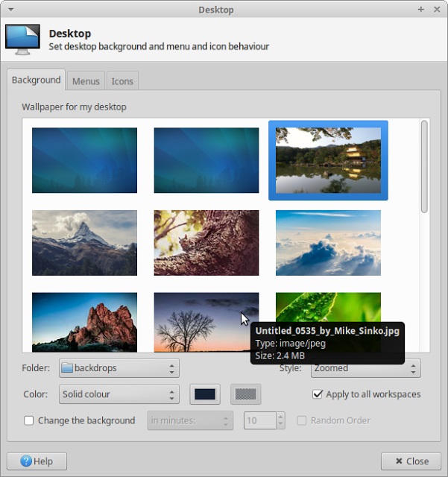Screen dimensions: 448x477
Task: Toggle Apply to all workspaces checkbox
Action: (x=318, y=394)
